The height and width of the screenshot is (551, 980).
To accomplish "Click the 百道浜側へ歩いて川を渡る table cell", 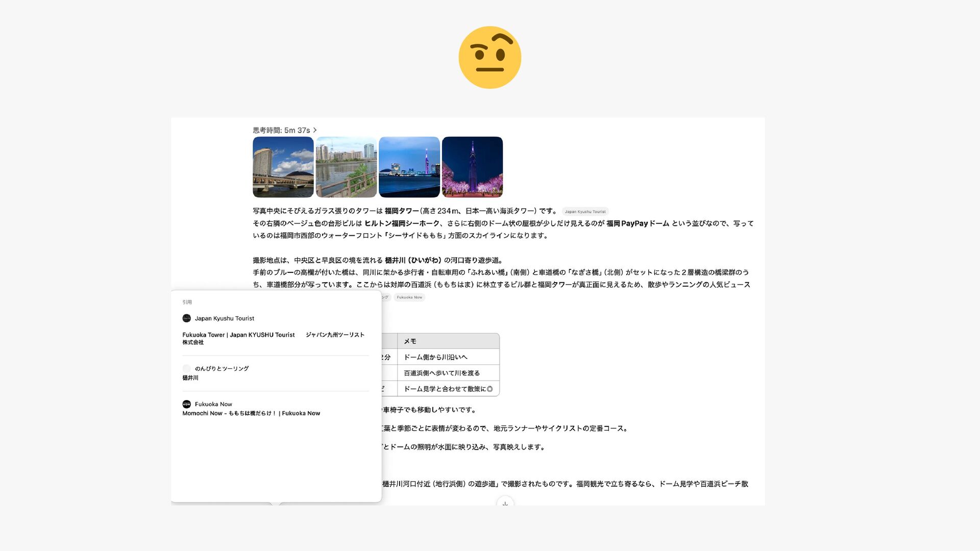I will point(442,373).
